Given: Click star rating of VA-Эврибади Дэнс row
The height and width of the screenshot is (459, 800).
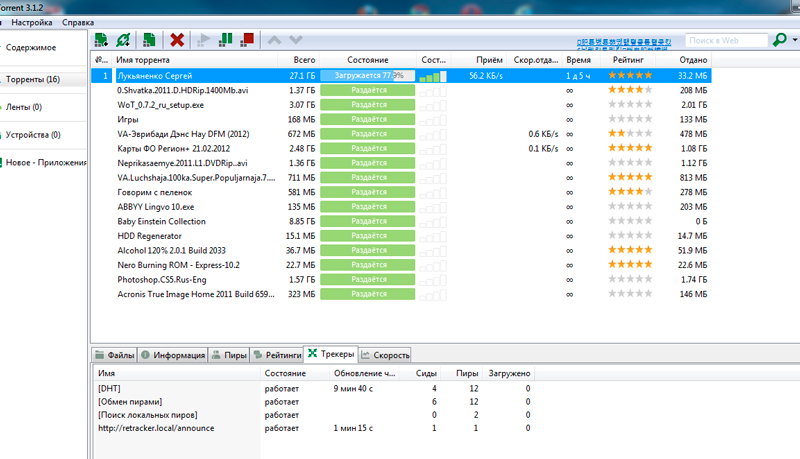Looking at the screenshot, I should click(x=630, y=134).
